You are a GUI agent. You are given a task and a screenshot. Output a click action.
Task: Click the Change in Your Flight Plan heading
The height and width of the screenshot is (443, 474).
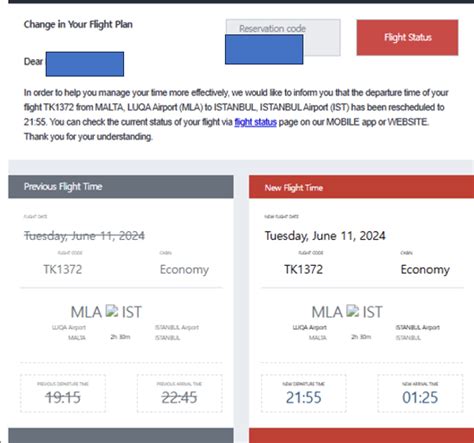[78, 24]
